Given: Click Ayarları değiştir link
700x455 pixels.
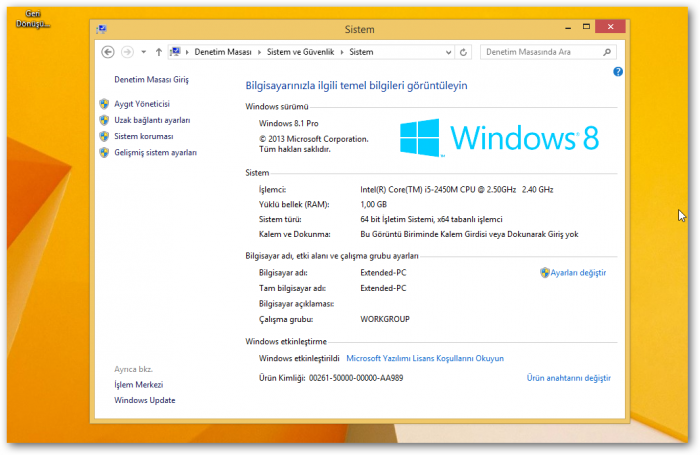Looking at the screenshot, I should 578,272.
